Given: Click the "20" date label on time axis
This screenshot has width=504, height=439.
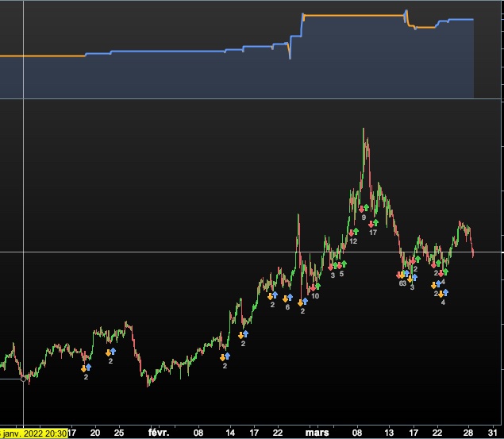Looking at the screenshot, I should pos(95,433).
